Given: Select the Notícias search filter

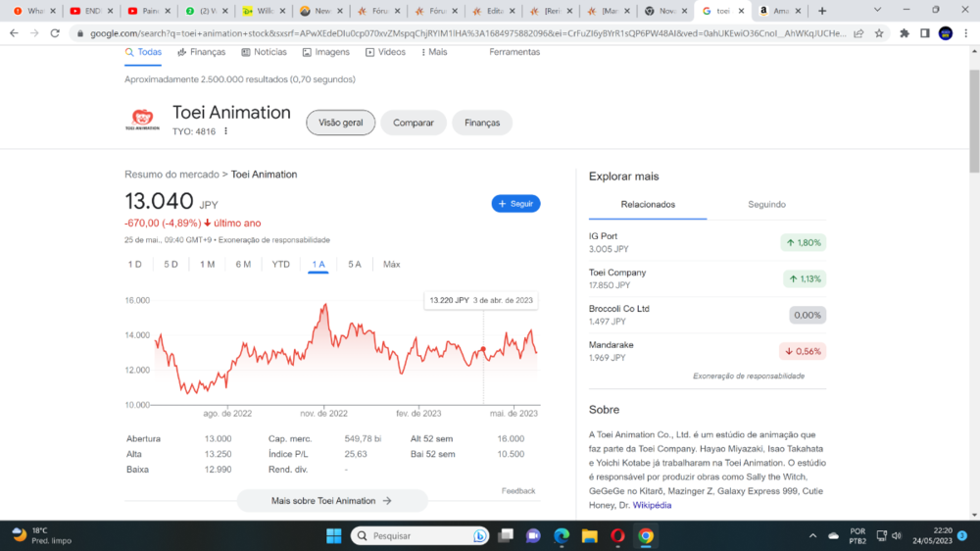Looking at the screenshot, I should point(265,53).
